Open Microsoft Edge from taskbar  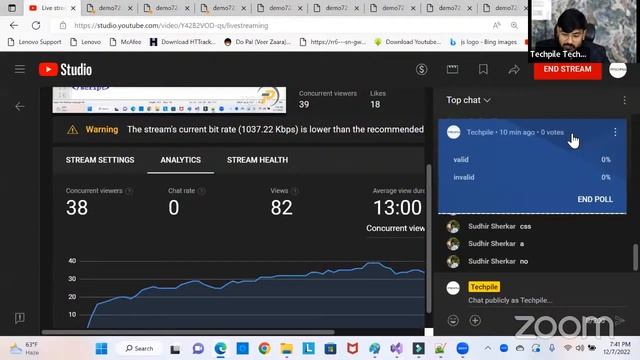[x=220, y=349]
